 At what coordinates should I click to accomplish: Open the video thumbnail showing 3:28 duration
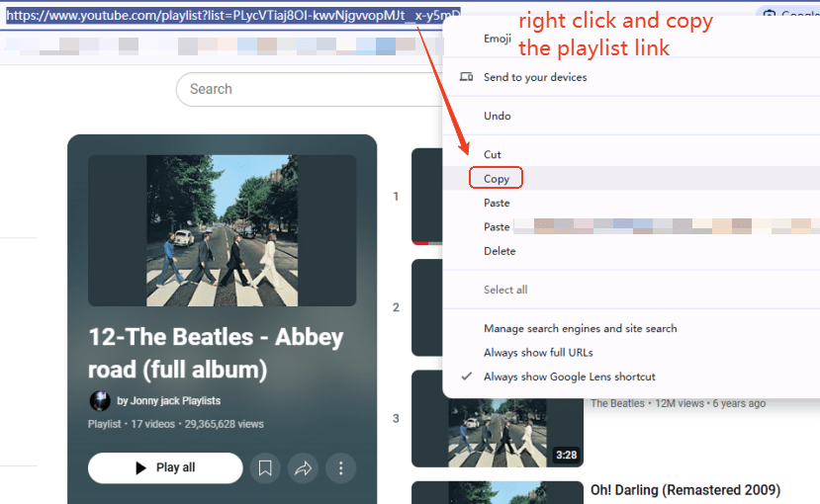pyautogui.click(x=498, y=419)
